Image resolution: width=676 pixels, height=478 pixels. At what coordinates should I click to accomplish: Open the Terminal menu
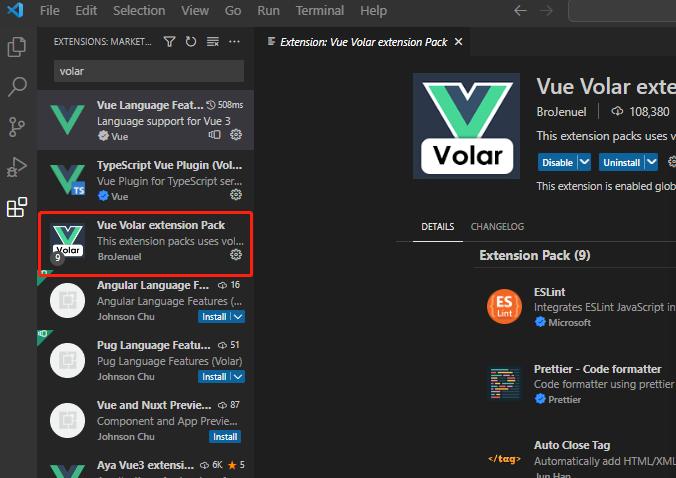point(320,10)
